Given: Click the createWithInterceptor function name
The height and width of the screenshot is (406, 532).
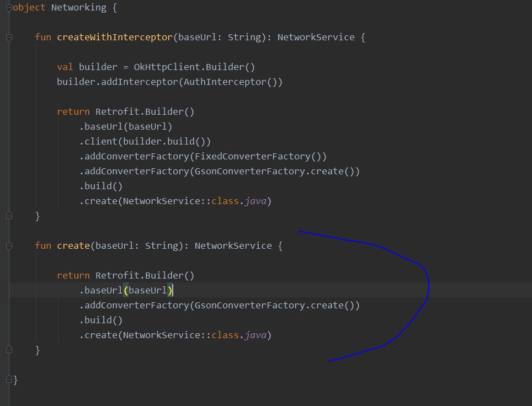Looking at the screenshot, I should tap(115, 37).
